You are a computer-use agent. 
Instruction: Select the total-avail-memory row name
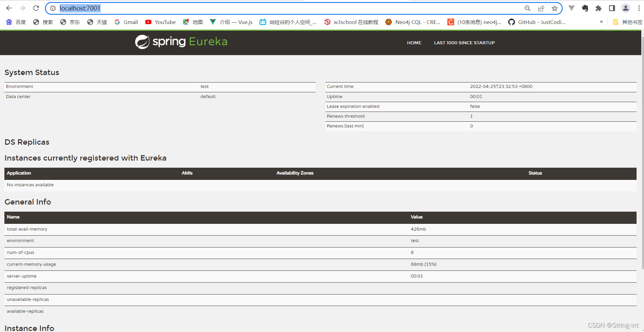coord(27,229)
